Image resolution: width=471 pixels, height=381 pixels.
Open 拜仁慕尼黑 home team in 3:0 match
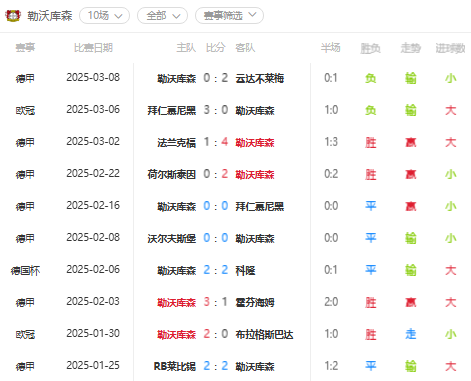tap(172, 110)
